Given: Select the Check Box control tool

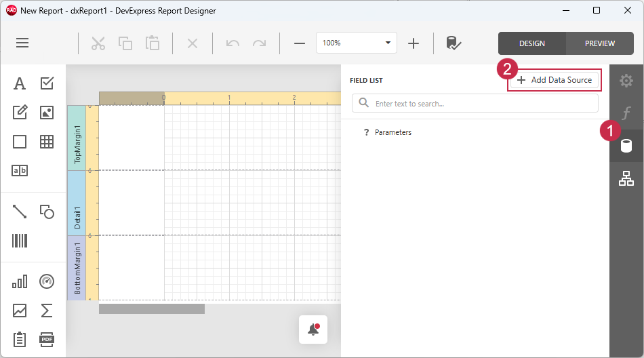Looking at the screenshot, I should coord(47,83).
